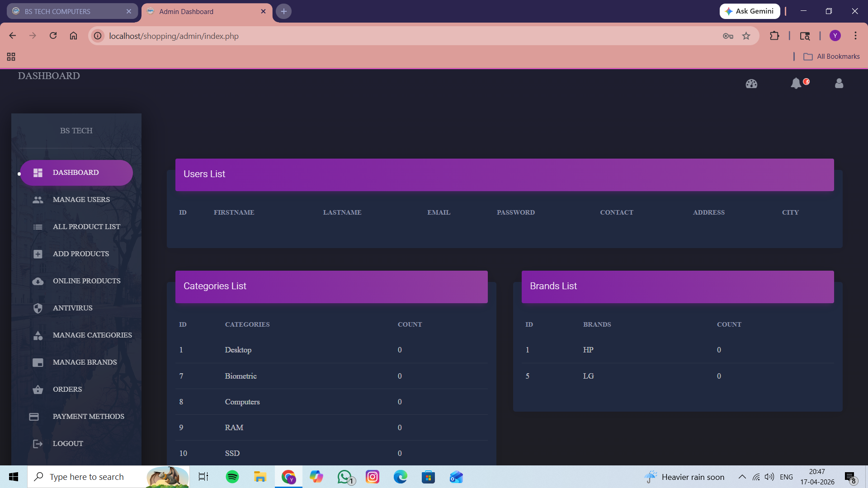This screenshot has width=868, height=488.
Task: Open the Manage Brands section
Action: [84, 362]
